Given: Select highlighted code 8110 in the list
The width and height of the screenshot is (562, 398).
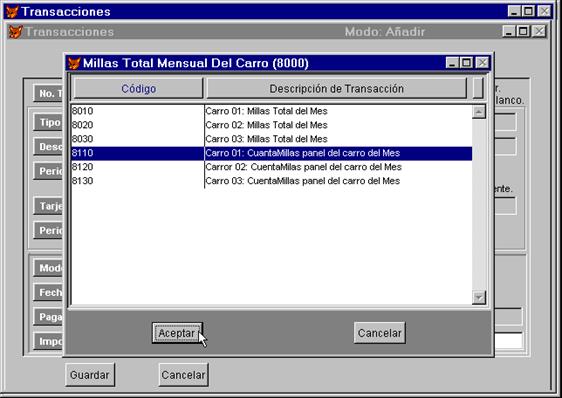Looking at the screenshot, I should pyautogui.click(x=82, y=153).
